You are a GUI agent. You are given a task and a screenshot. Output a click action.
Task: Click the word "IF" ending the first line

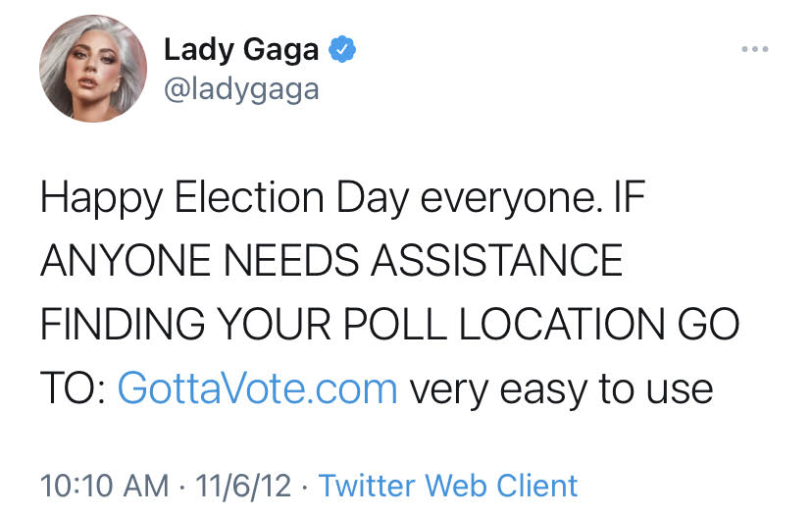pos(625,200)
